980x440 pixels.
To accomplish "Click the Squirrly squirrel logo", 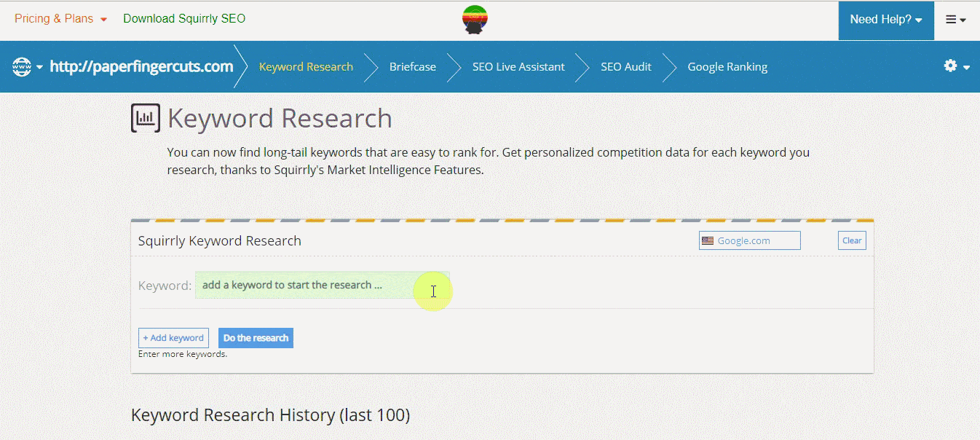I will coord(475,20).
